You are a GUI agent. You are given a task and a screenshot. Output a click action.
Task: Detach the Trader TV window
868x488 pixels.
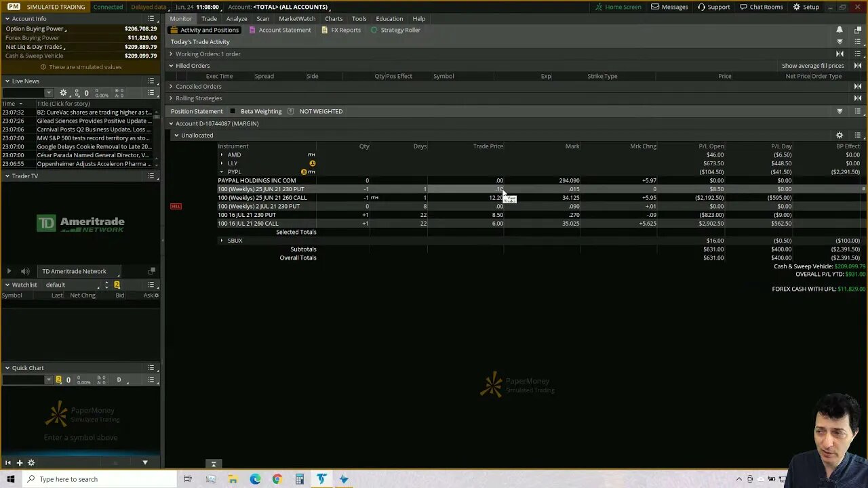[x=152, y=271]
